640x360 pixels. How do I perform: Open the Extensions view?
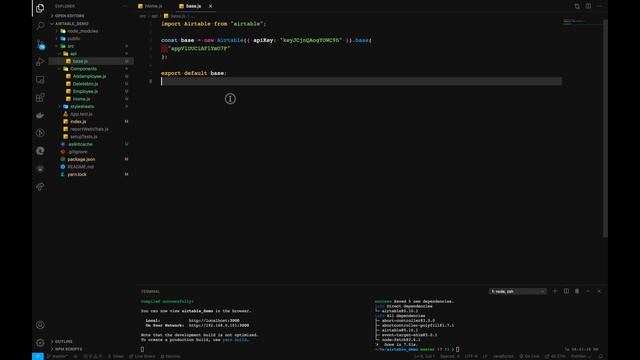tap(40, 97)
